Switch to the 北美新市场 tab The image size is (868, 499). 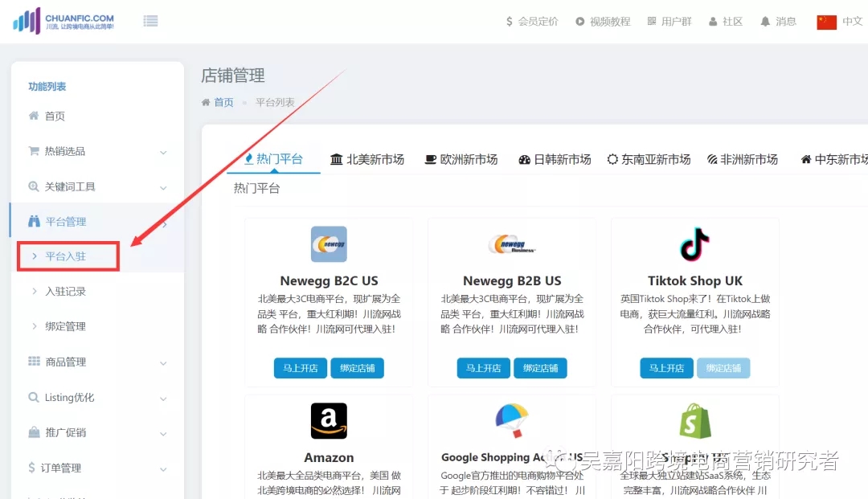(367, 159)
